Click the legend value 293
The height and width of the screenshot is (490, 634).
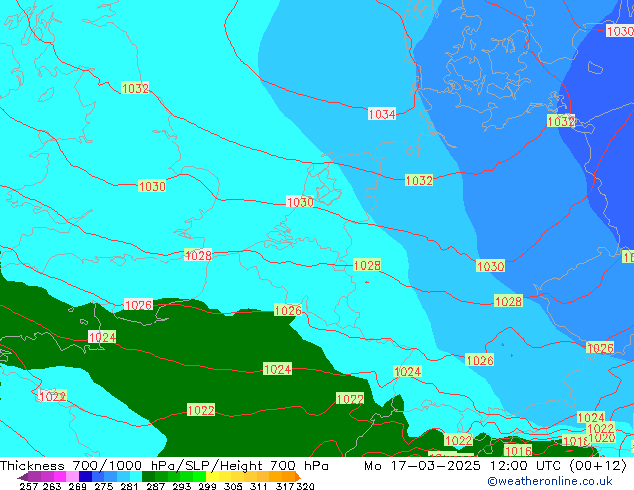point(182,486)
